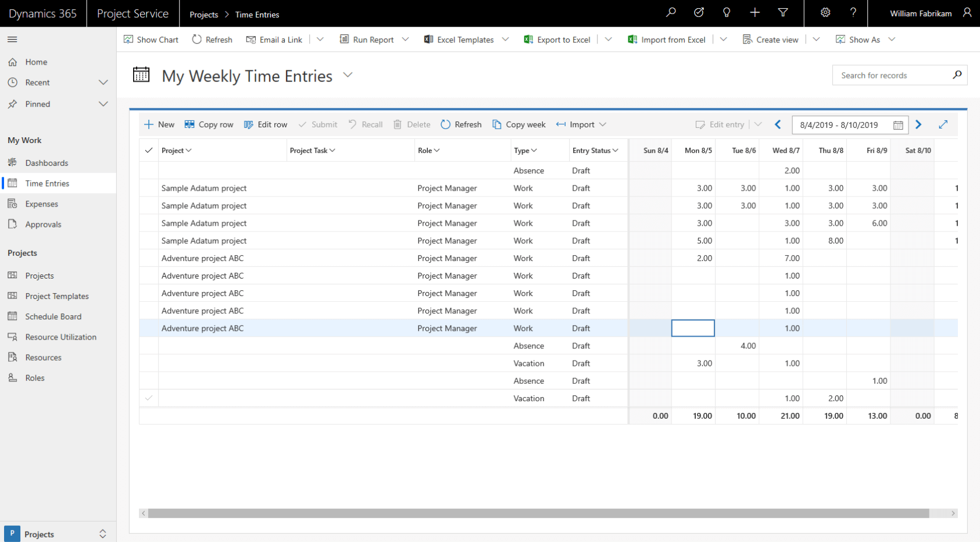Click the records search magnifier icon
This screenshot has height=542, width=980.
point(957,75)
